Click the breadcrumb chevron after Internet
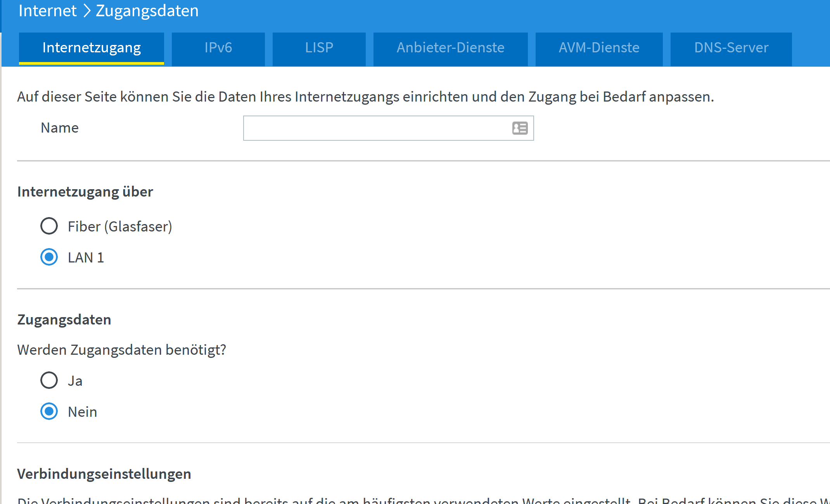The width and height of the screenshot is (830, 504). [87, 11]
